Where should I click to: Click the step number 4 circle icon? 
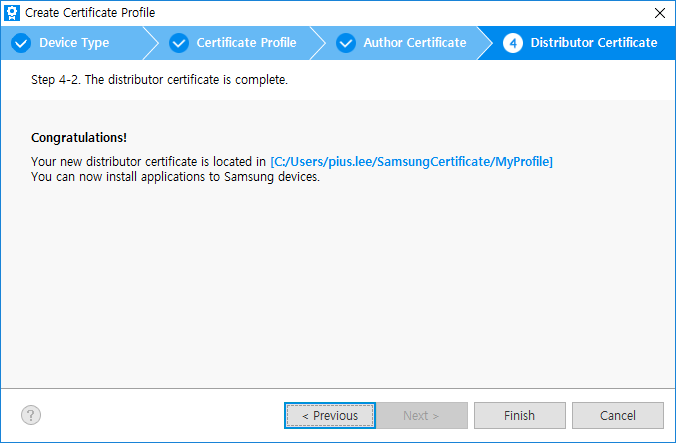point(513,43)
